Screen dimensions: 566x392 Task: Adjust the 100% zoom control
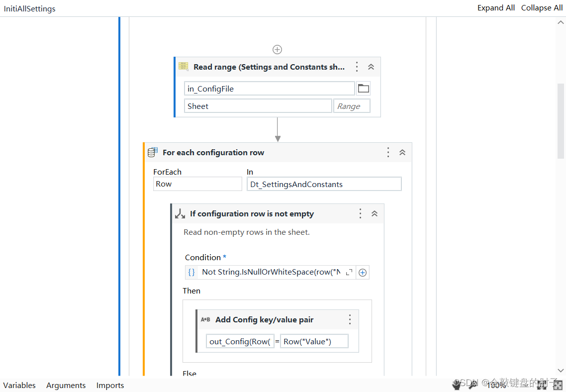pos(496,385)
